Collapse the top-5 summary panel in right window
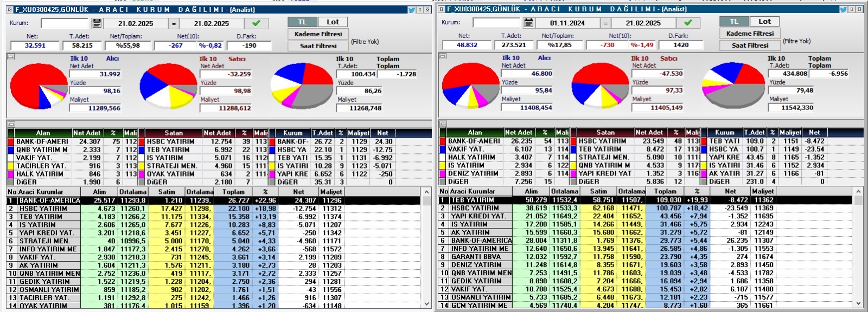The height and width of the screenshot is (312, 868). pos(442,123)
